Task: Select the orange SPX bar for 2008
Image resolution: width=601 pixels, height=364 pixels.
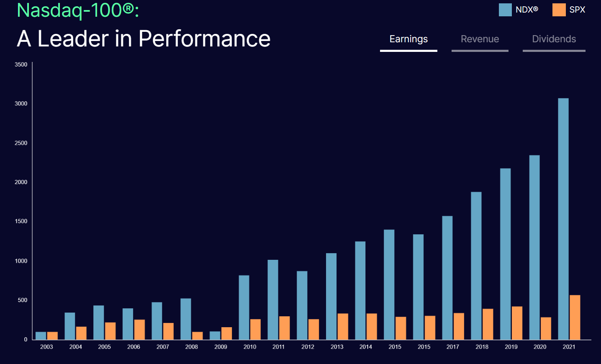Action: click(198, 336)
